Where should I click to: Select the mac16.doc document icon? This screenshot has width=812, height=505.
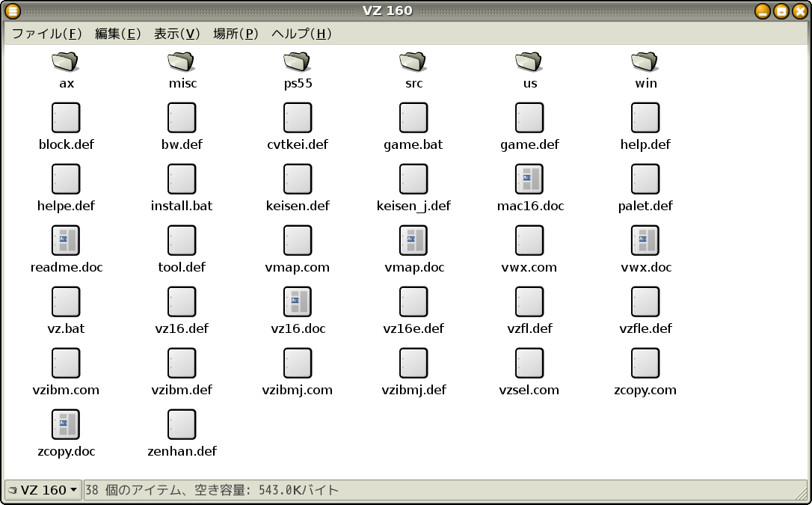[530, 179]
